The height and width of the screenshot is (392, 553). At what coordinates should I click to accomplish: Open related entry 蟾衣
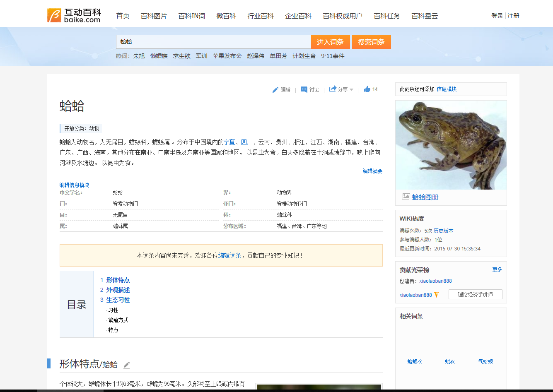(450, 361)
